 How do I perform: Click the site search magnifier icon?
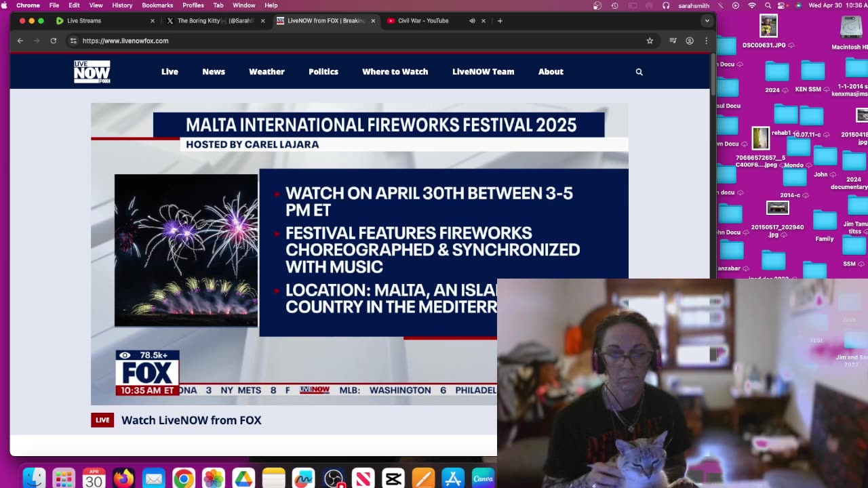[x=639, y=72]
